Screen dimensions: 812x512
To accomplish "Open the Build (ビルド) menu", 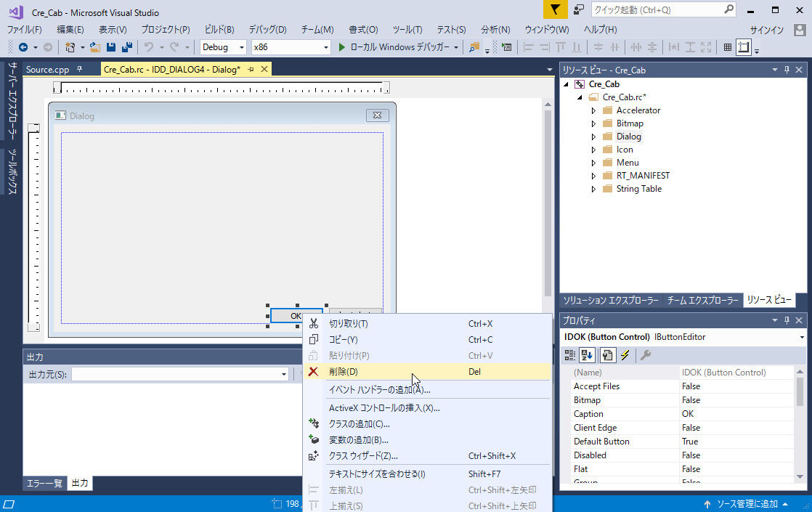I will coord(219,30).
